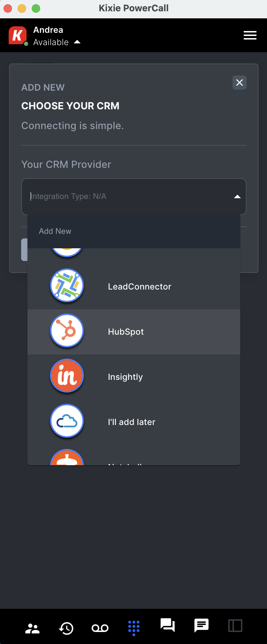Click the Available status text
This screenshot has width=267, height=644.
click(51, 42)
